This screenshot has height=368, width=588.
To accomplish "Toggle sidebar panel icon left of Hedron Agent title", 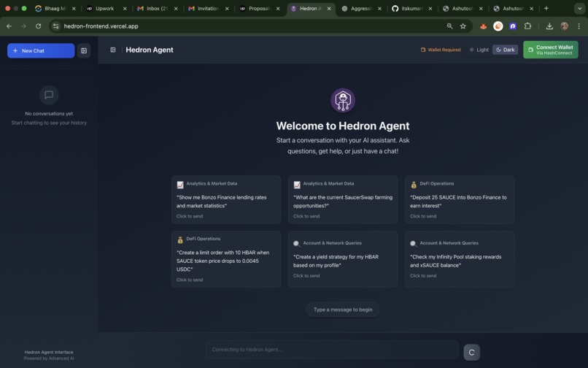I will [113, 50].
